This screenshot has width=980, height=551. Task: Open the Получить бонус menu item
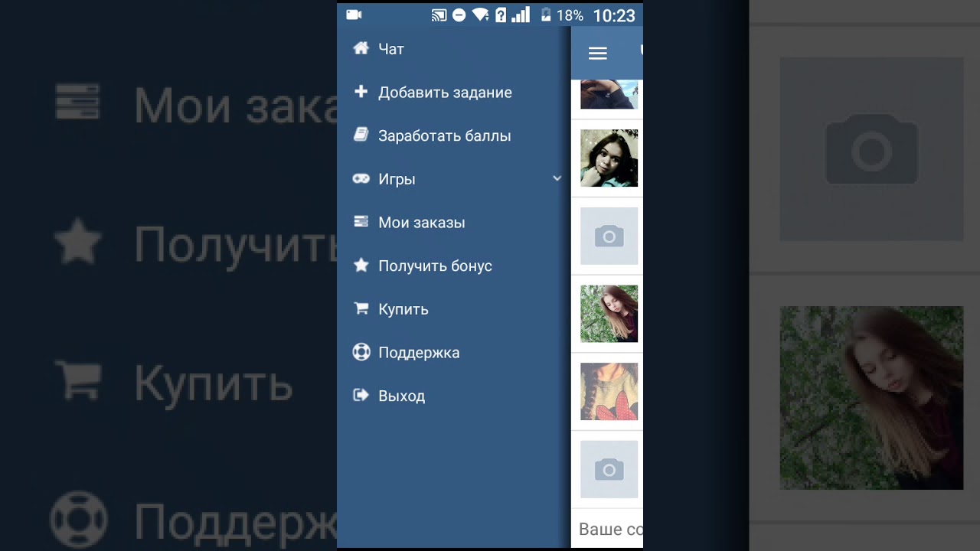pos(454,266)
